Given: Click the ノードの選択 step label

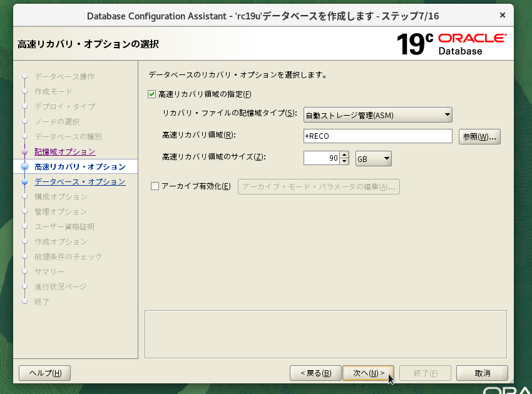Looking at the screenshot, I should point(57,122).
